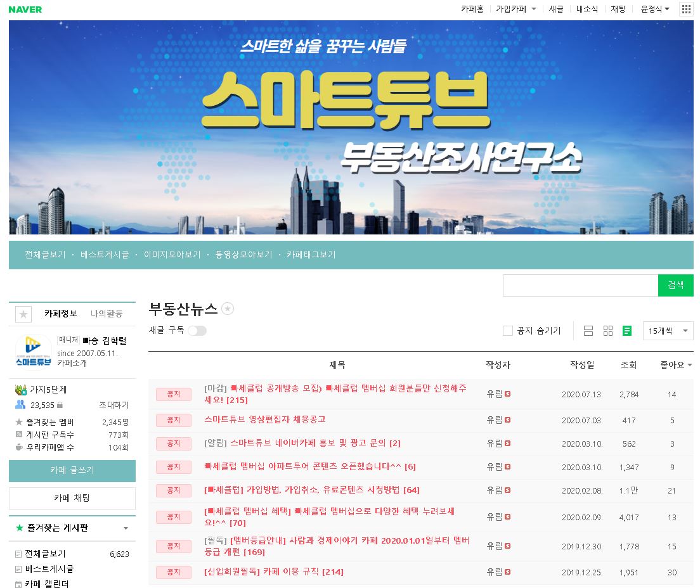Click the 전체글보기 sidebar board icon
This screenshot has width=700, height=588.
click(x=18, y=554)
